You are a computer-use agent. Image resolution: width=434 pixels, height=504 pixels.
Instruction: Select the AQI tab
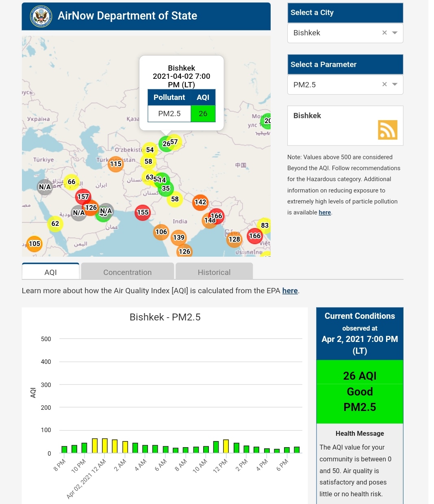click(x=51, y=272)
